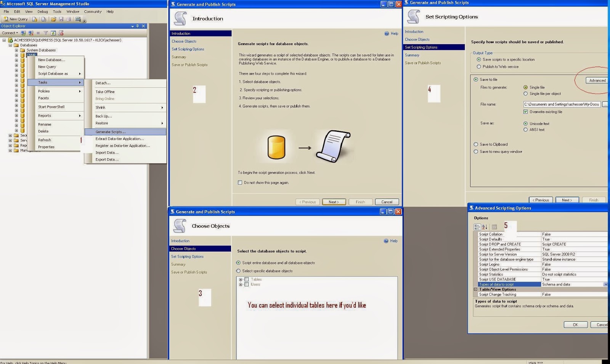The width and height of the screenshot is (610, 364).
Task: Open the File menu
Action: point(6,11)
